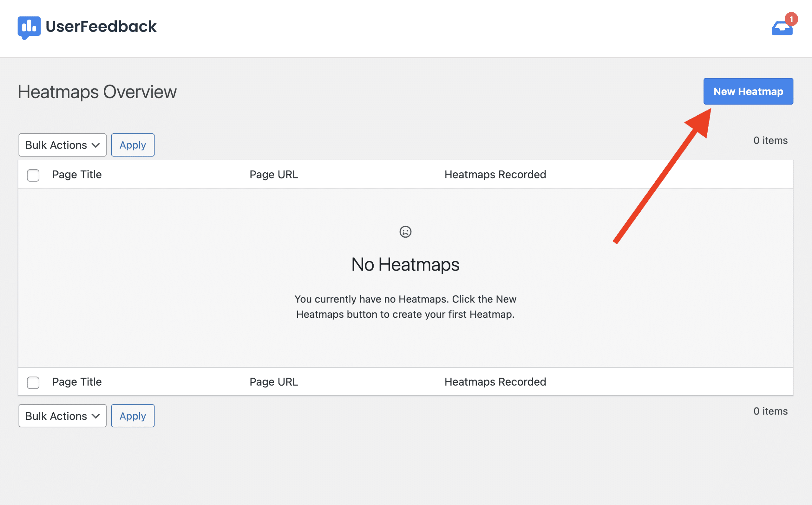
Task: Click the Heatmaps Recorded label in table footer
Action: [495, 382]
